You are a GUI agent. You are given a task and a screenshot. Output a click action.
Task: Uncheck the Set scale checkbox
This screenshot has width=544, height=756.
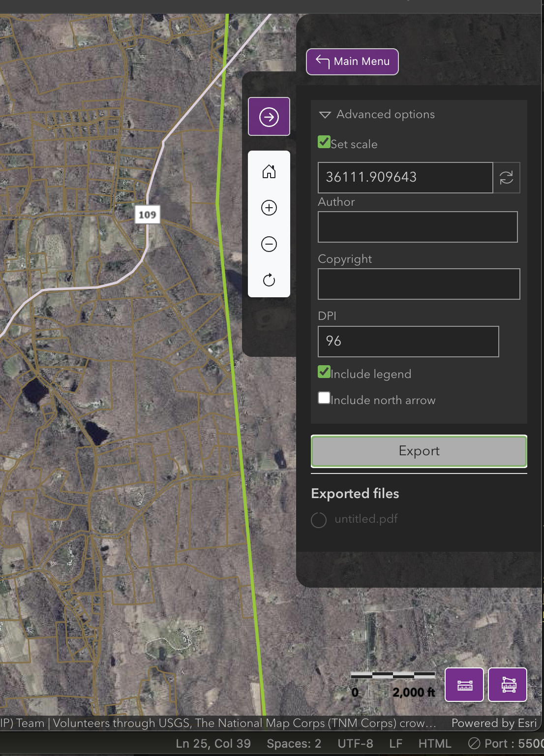click(x=324, y=142)
